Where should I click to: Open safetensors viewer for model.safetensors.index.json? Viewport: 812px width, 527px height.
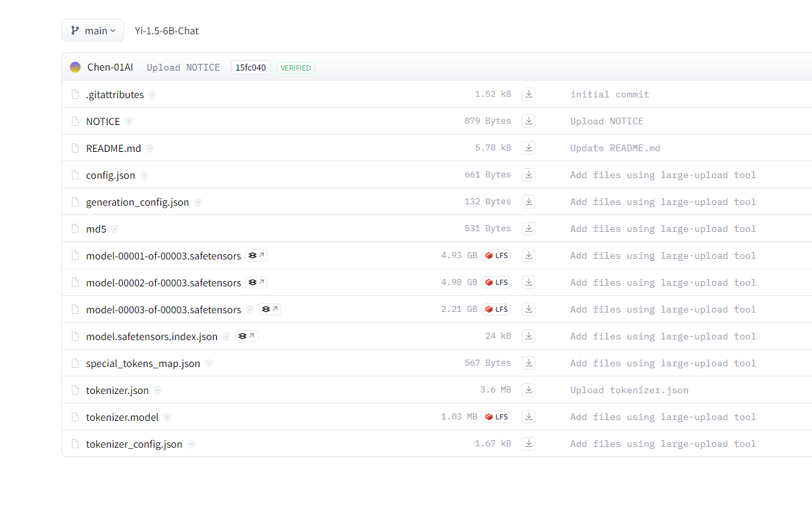[x=246, y=336]
